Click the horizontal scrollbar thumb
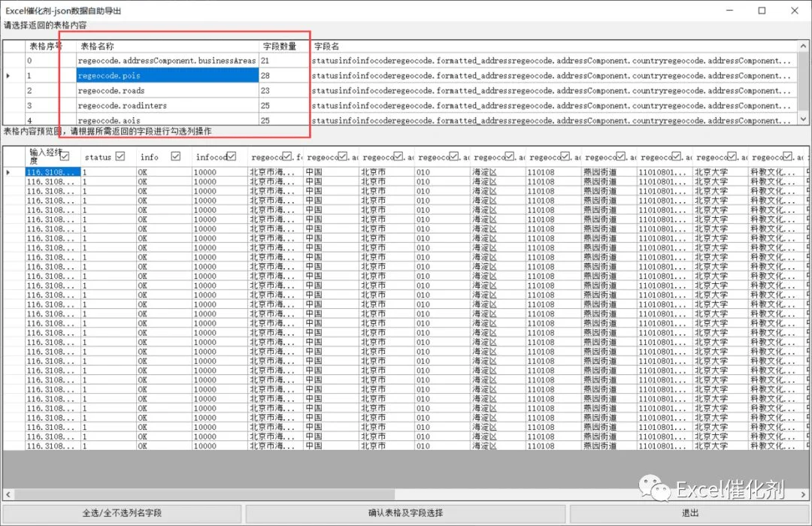The image size is (812, 526). tap(205, 495)
